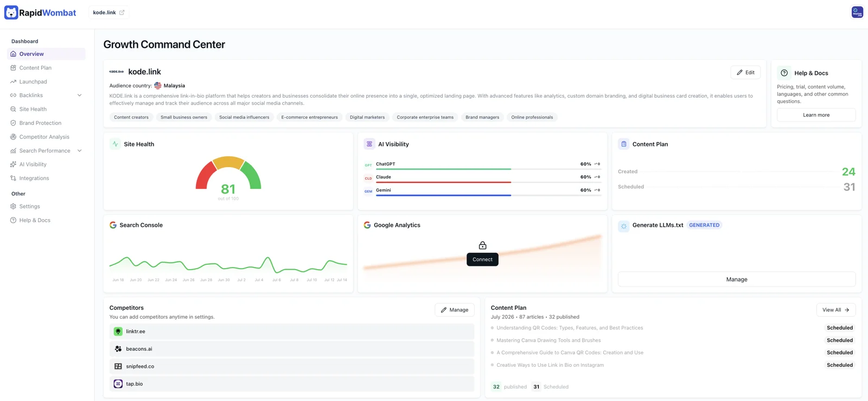Click the Help & Docs sidebar question icon
The height and width of the screenshot is (401, 868).
pyautogui.click(x=13, y=220)
